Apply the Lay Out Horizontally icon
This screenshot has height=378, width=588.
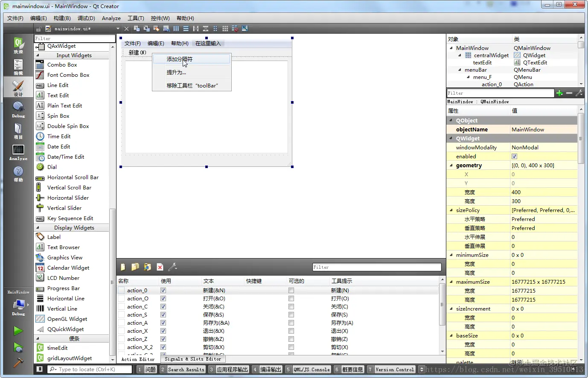pyautogui.click(x=176, y=29)
